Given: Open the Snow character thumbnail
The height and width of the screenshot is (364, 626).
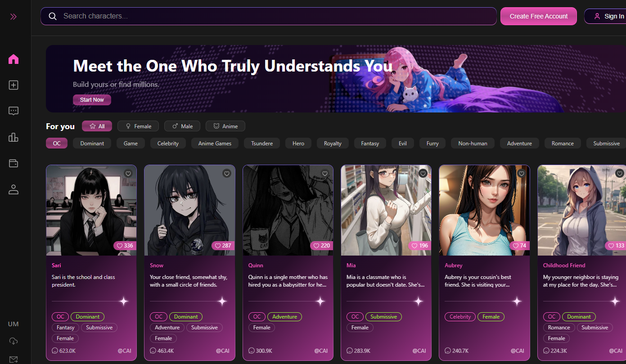Looking at the screenshot, I should point(189,210).
